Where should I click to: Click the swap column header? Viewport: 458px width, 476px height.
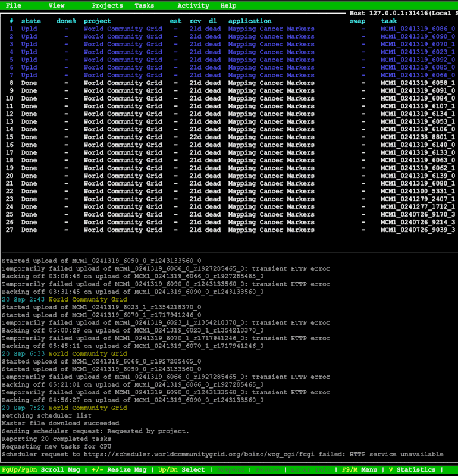click(357, 21)
